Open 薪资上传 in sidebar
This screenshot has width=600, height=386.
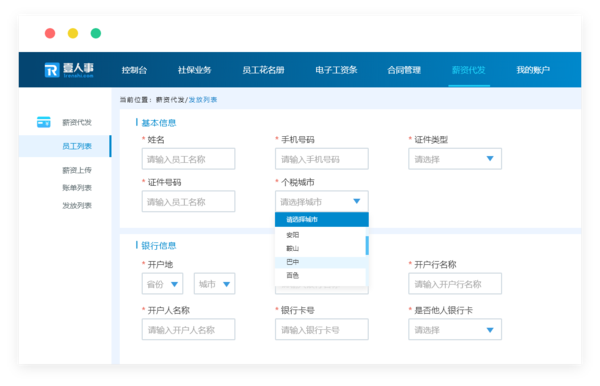click(x=77, y=170)
